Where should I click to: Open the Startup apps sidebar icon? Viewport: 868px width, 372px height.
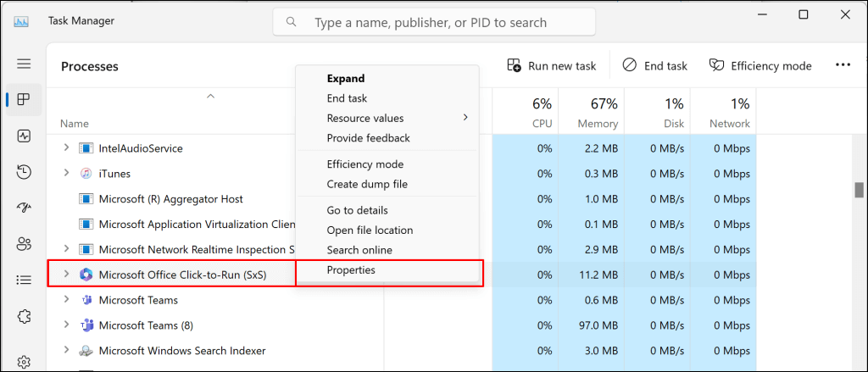(24, 208)
